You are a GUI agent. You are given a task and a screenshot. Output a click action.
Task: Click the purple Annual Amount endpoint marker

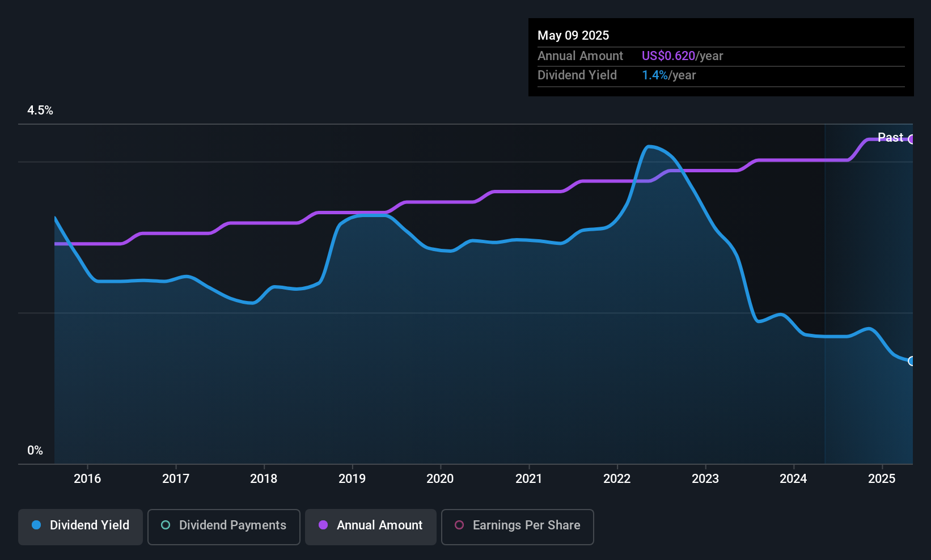pyautogui.click(x=912, y=139)
